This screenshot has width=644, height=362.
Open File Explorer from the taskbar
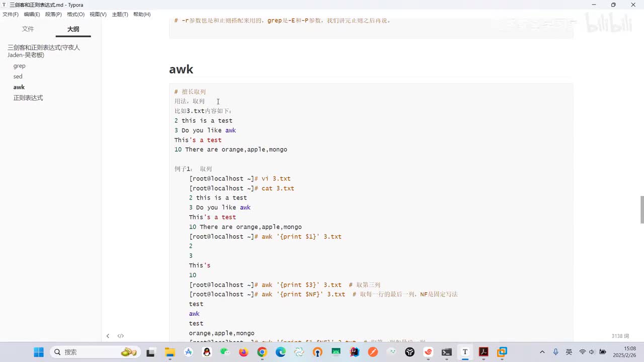(x=169, y=352)
